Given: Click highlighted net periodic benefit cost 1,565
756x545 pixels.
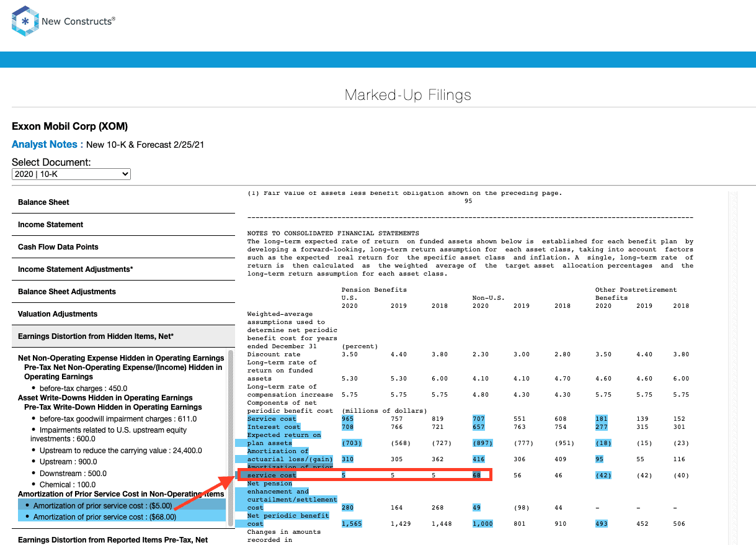Looking at the screenshot, I should click(x=352, y=524).
